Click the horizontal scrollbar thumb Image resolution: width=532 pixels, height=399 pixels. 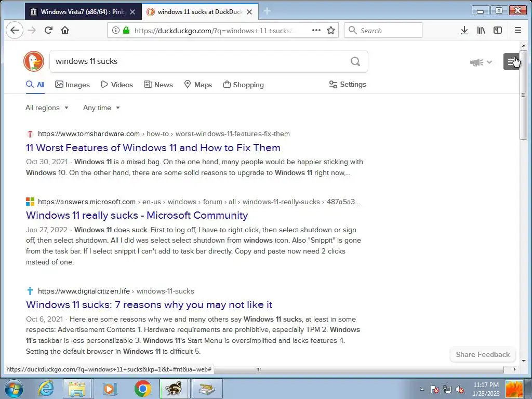(358, 369)
